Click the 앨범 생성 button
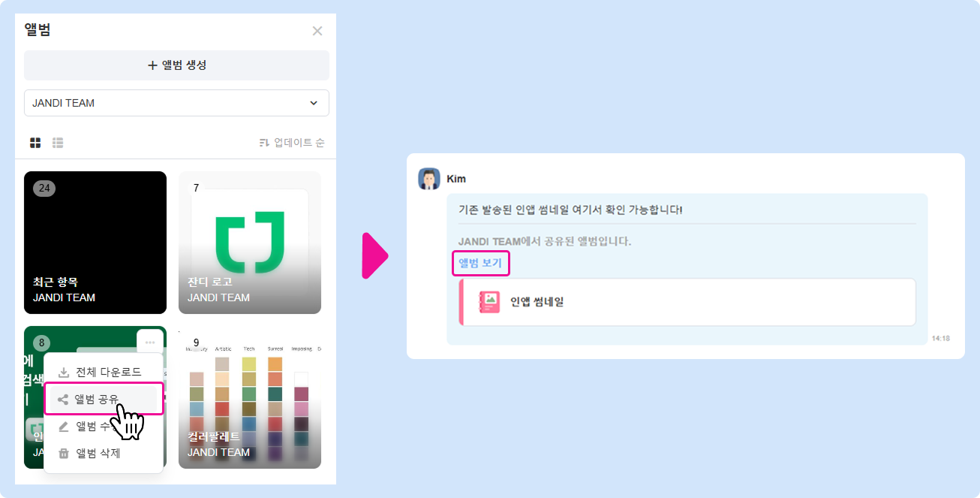Image resolution: width=980 pixels, height=498 pixels. [x=176, y=65]
